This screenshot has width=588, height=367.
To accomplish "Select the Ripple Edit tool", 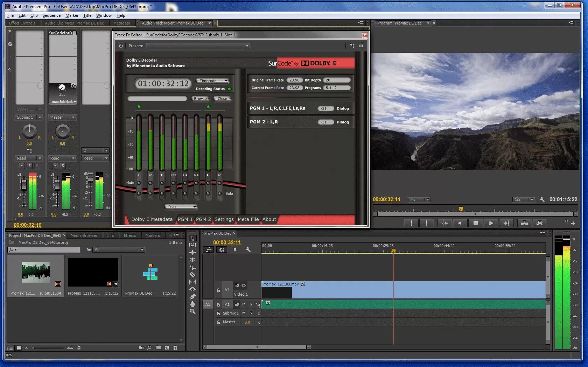I will [192, 253].
